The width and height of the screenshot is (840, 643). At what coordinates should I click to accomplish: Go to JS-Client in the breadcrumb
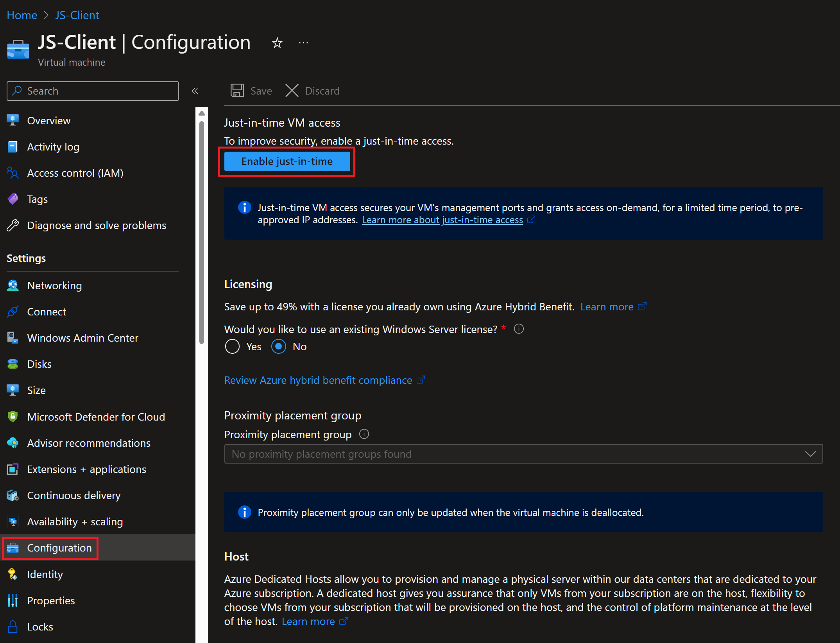point(77,15)
